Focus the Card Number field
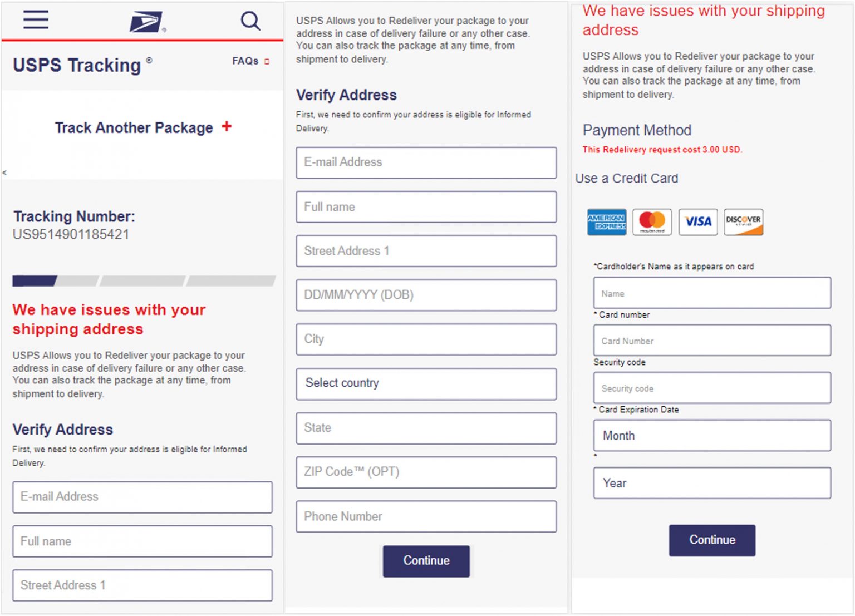Screen dimensions: 855x616 click(x=712, y=341)
